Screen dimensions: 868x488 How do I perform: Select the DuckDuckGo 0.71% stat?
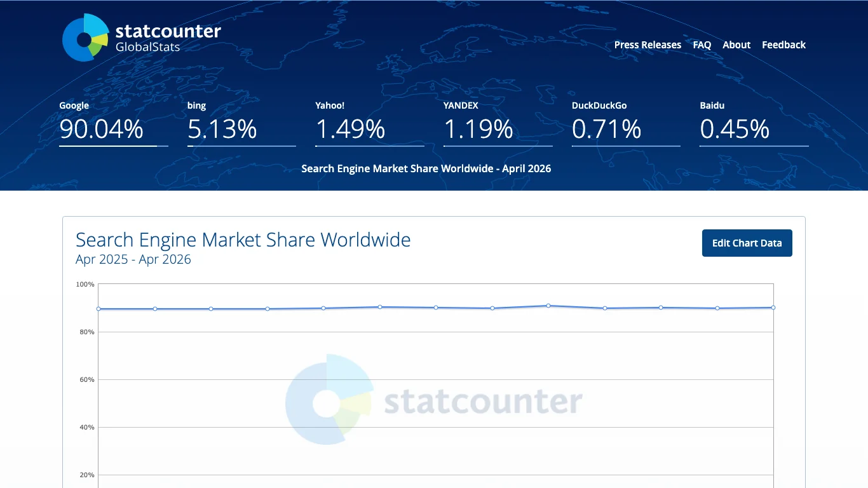click(626, 123)
